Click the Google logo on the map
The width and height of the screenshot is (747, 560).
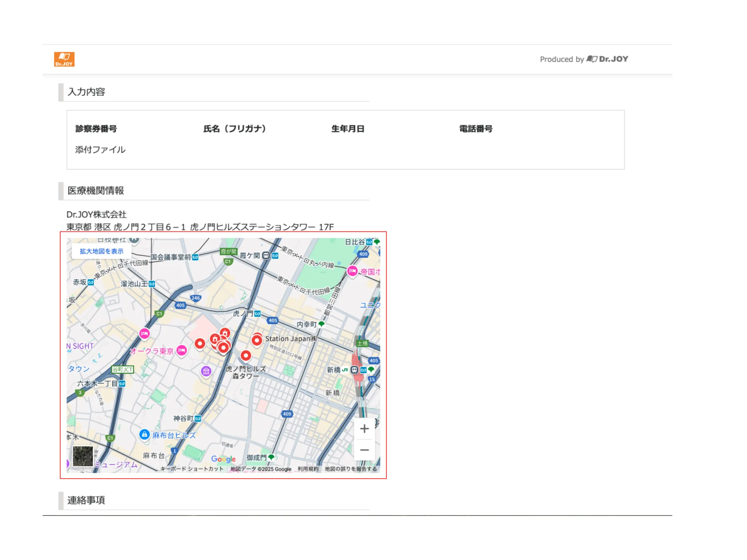223,459
